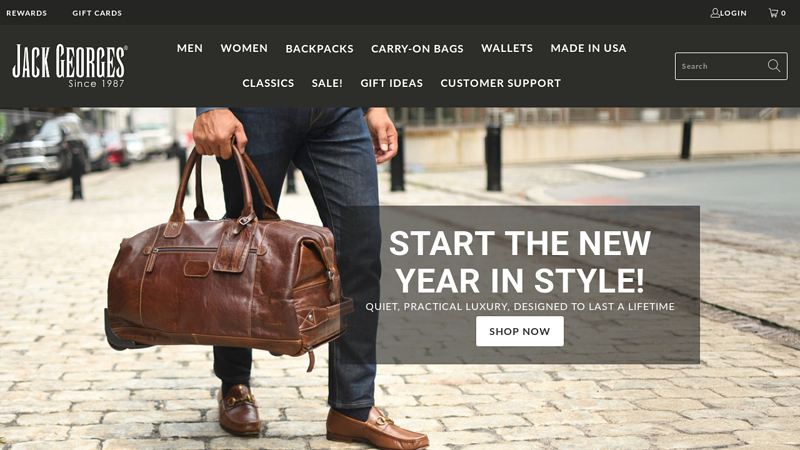800x450 pixels.
Task: Open the Backpacks category
Action: pos(319,48)
